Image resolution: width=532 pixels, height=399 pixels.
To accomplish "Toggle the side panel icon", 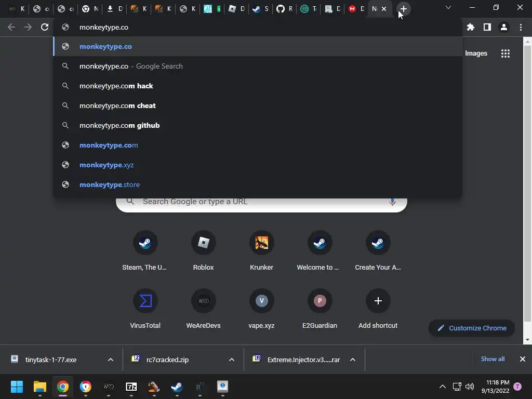I will pos(487,27).
